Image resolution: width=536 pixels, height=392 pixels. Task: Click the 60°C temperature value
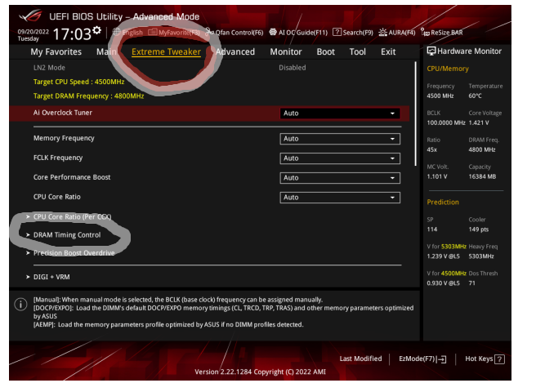(x=476, y=96)
